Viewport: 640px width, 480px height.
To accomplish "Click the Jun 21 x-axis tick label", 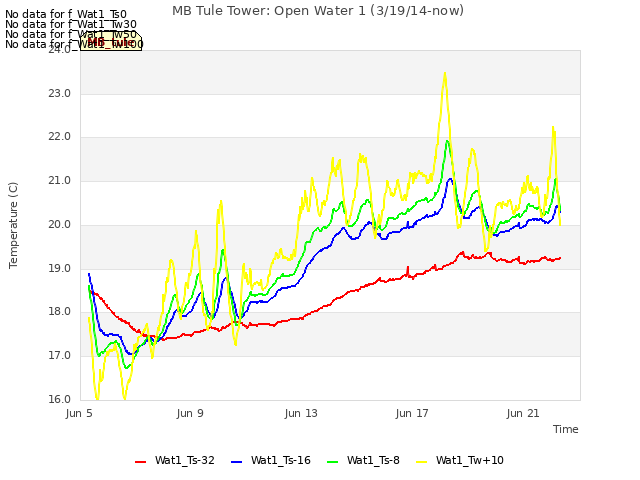I will tap(523, 413).
